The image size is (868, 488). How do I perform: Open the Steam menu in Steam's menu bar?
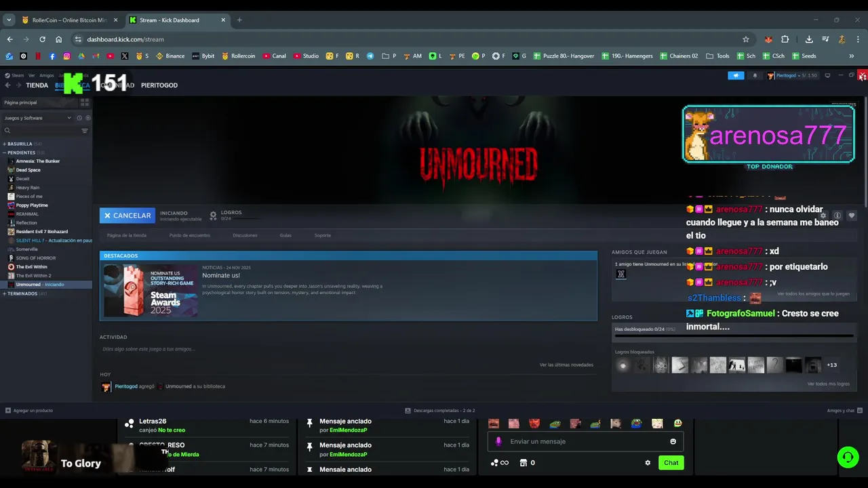point(15,75)
